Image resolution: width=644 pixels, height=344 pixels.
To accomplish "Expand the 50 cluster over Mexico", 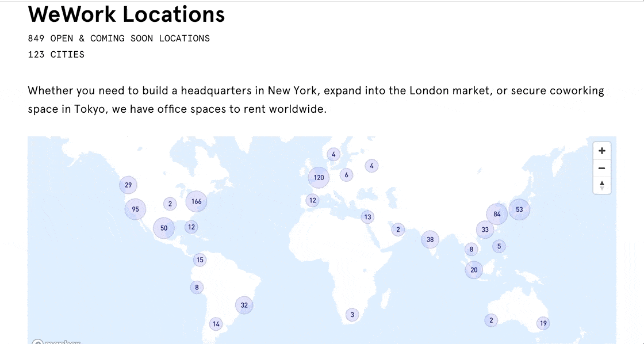I will pos(164,228).
